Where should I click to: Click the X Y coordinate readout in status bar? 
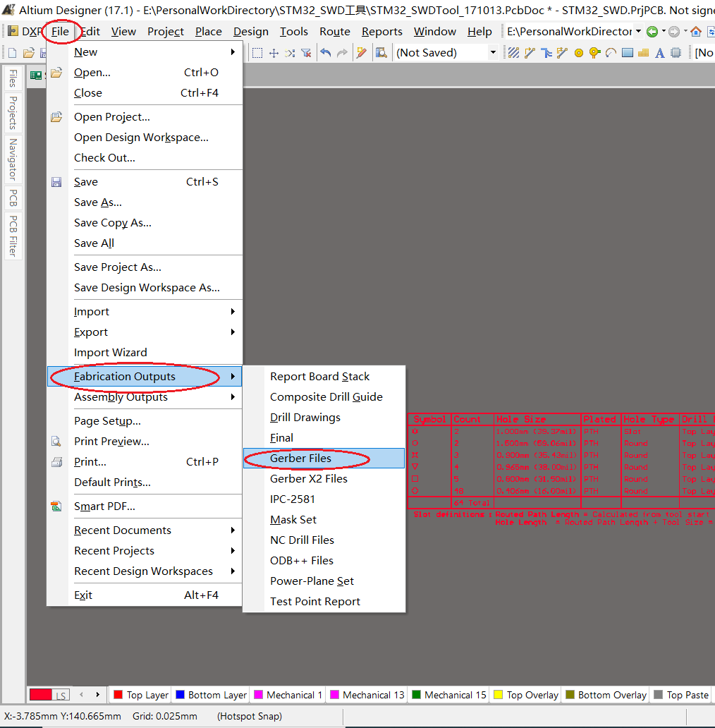click(x=63, y=716)
